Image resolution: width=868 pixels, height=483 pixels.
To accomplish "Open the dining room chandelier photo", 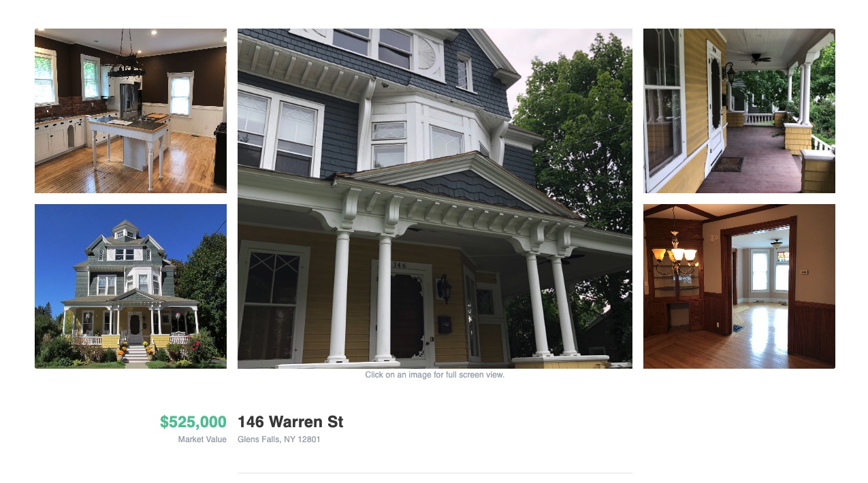I will (x=739, y=286).
